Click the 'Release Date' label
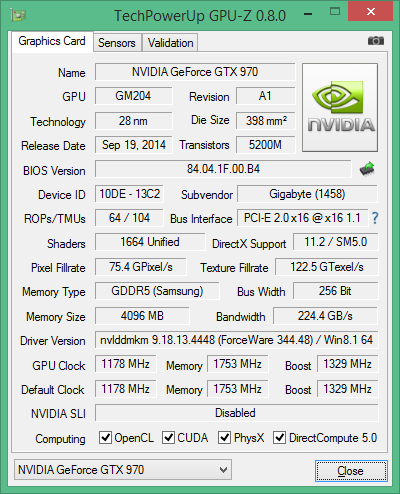The image size is (400, 494). (x=53, y=146)
